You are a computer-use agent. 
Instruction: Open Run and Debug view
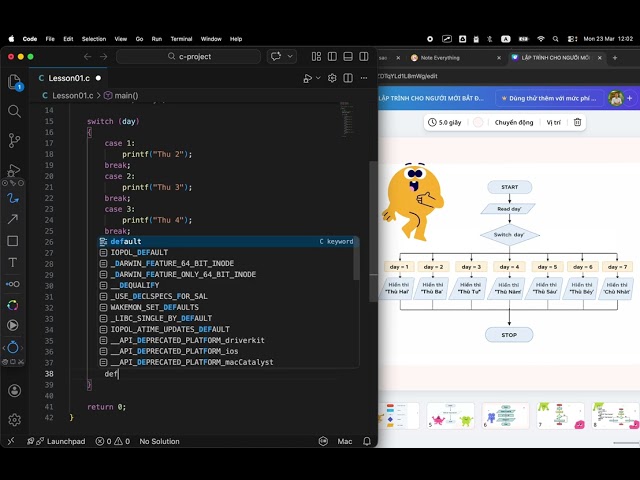coord(13,170)
